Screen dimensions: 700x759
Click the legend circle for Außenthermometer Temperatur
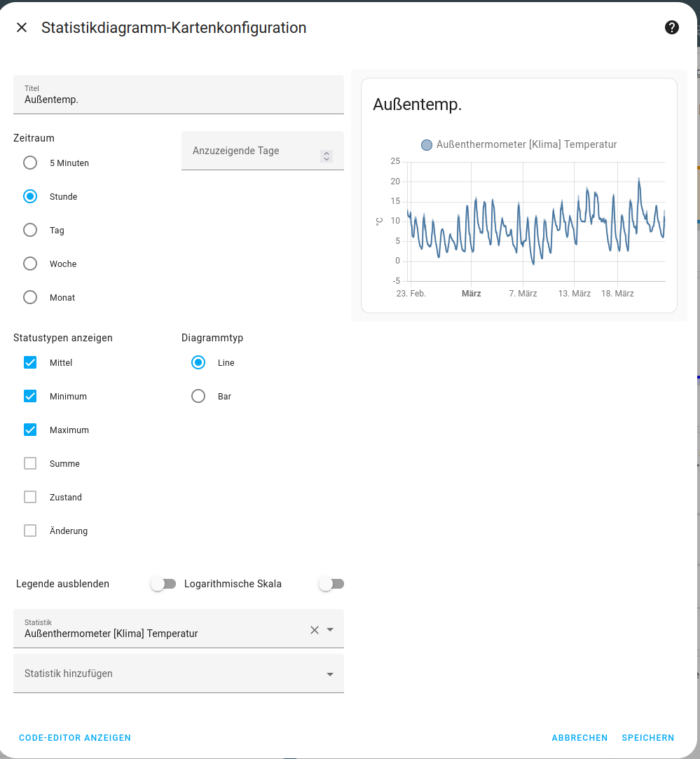click(x=427, y=145)
